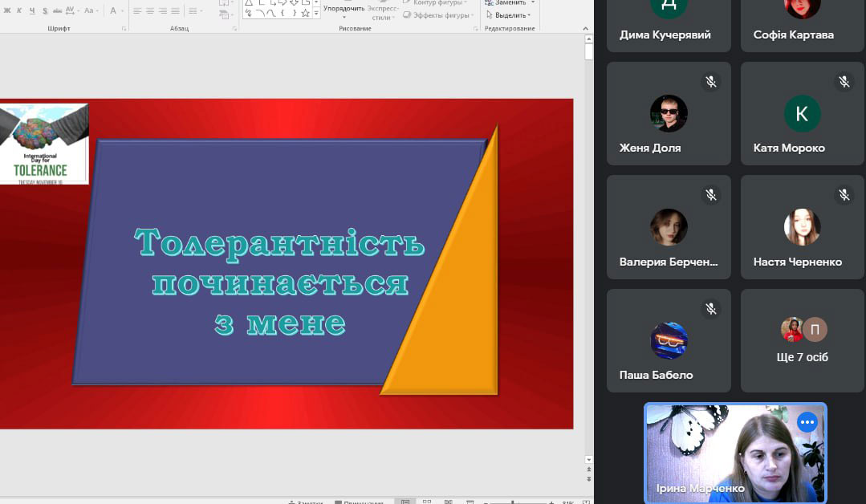866x504 pixels.
Task: Toggle bold Ж formatting
Action: coord(7,10)
